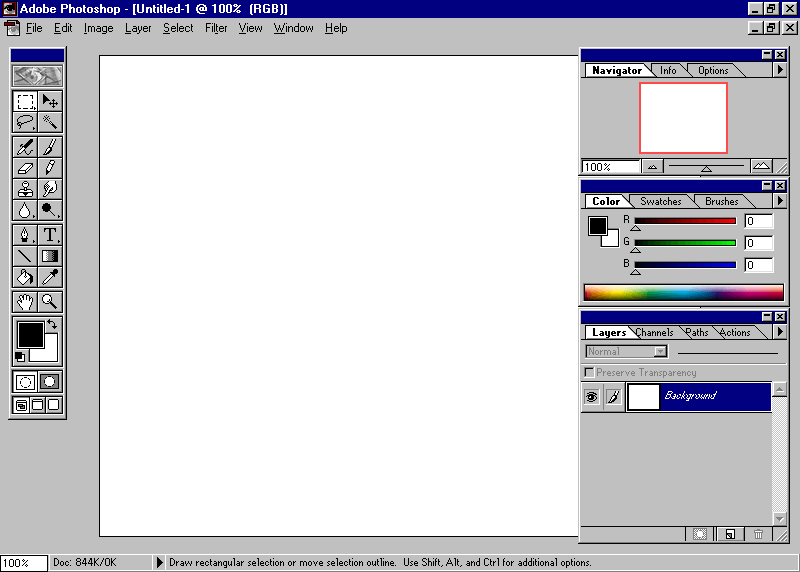Switch to the Info tab

tap(668, 70)
